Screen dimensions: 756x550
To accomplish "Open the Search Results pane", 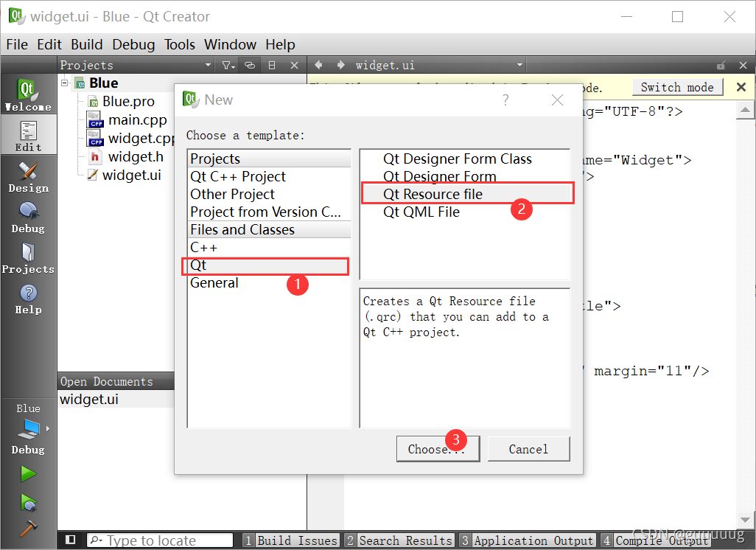I will pos(399,540).
